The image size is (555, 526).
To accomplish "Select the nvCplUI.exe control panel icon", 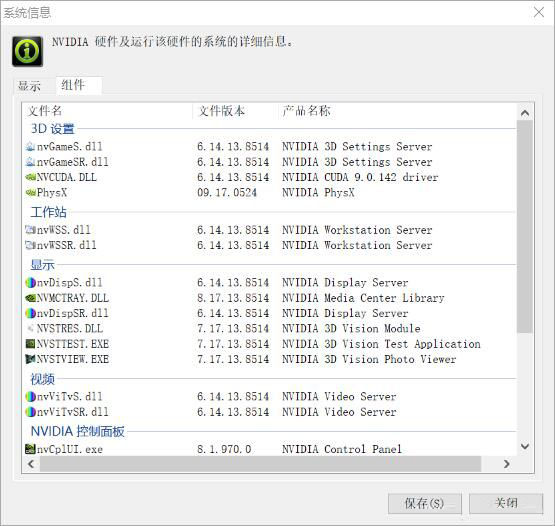I will click(30, 449).
